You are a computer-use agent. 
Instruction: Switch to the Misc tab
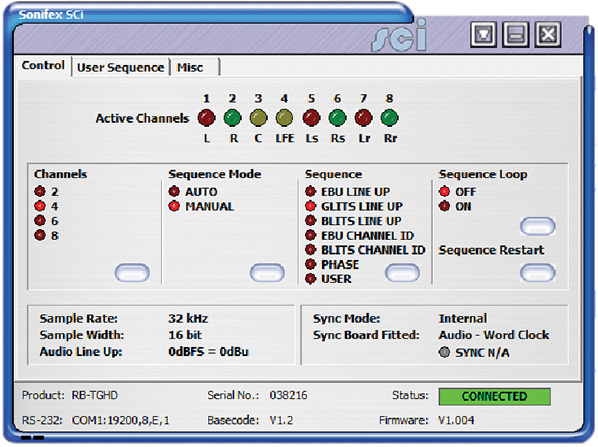click(x=195, y=68)
